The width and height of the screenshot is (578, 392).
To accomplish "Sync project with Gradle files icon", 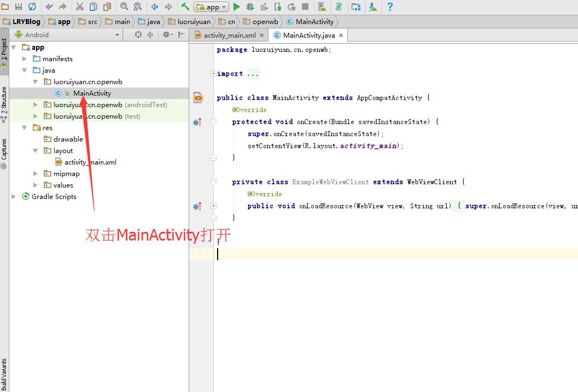I will click(x=339, y=7).
